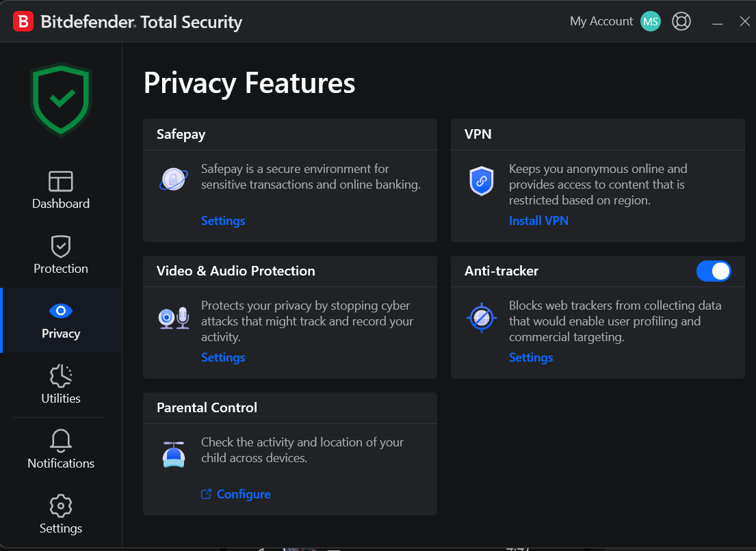This screenshot has height=551, width=756.
Task: Open the Support lifebuoy icon
Action: (681, 22)
